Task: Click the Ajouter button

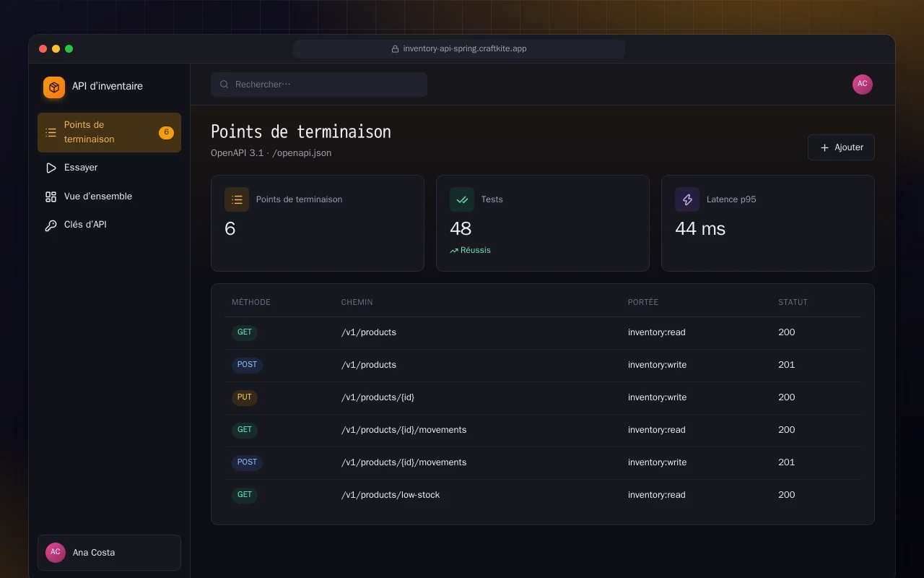Action: pos(841,147)
